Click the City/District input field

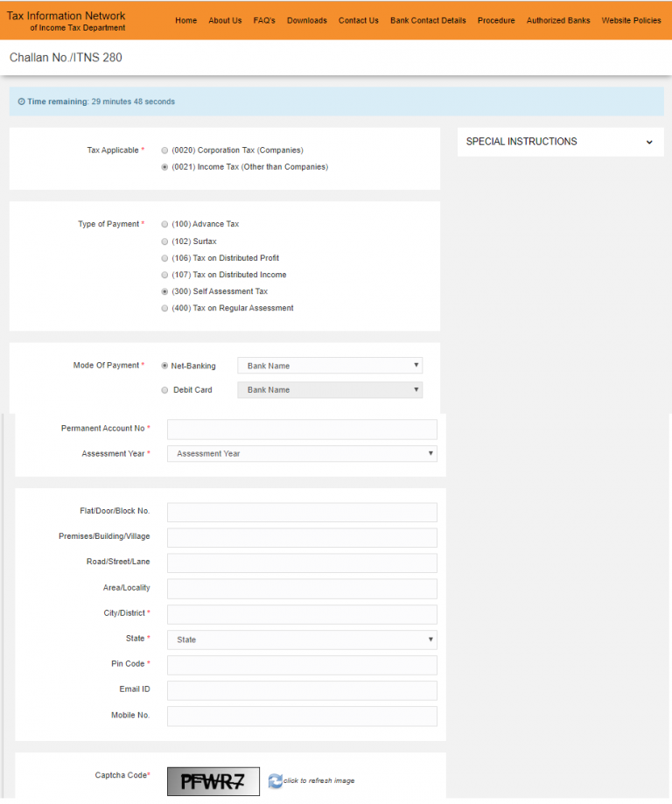[x=302, y=614]
